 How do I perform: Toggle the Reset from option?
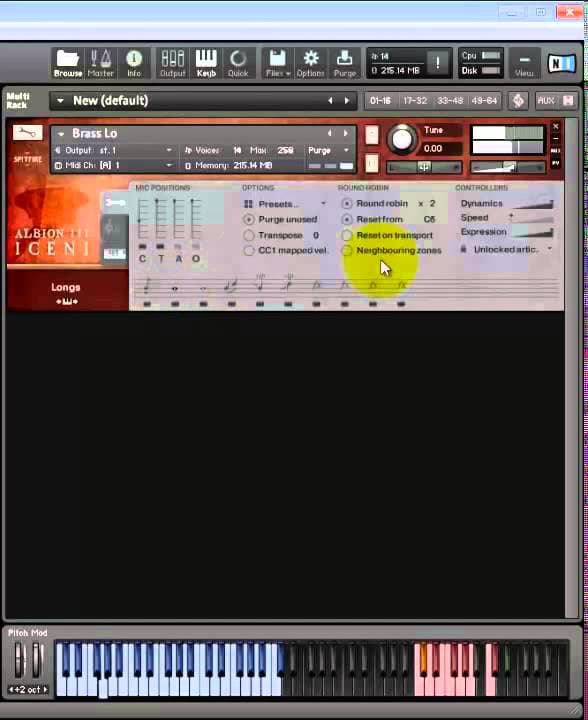(347, 219)
